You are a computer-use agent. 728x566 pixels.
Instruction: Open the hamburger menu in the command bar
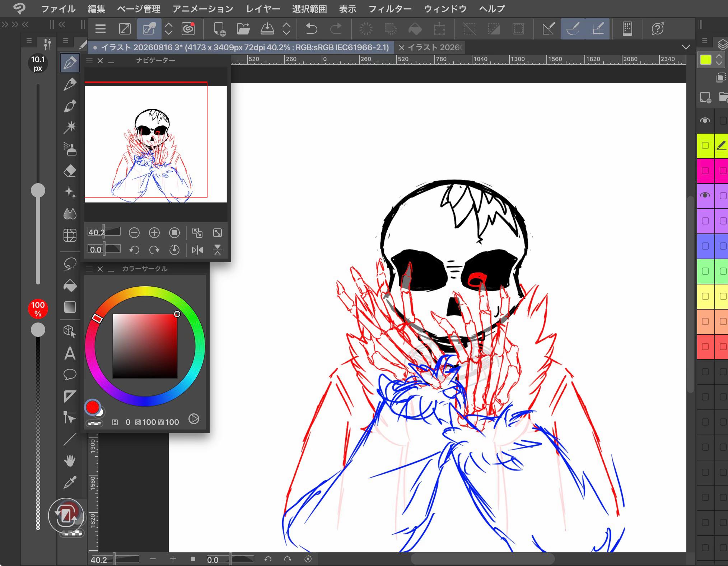click(x=101, y=29)
